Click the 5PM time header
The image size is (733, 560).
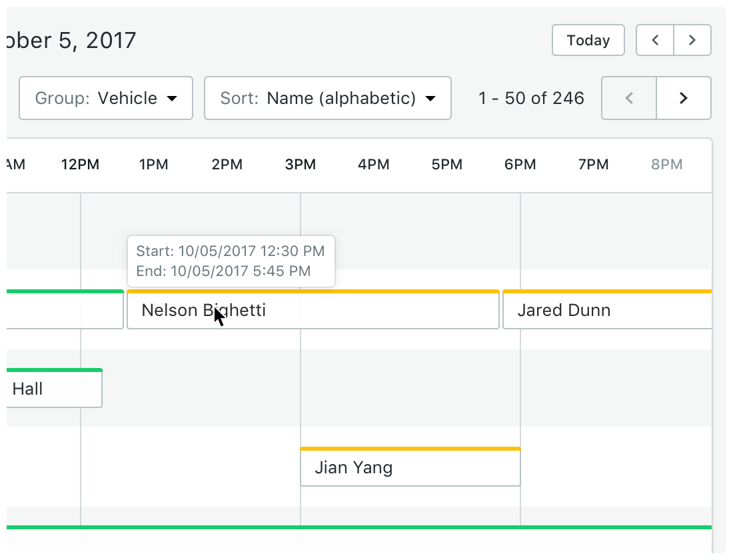tap(446, 164)
